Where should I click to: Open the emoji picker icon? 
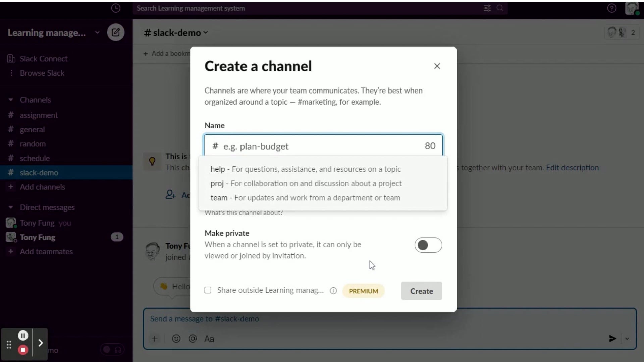[x=176, y=339]
